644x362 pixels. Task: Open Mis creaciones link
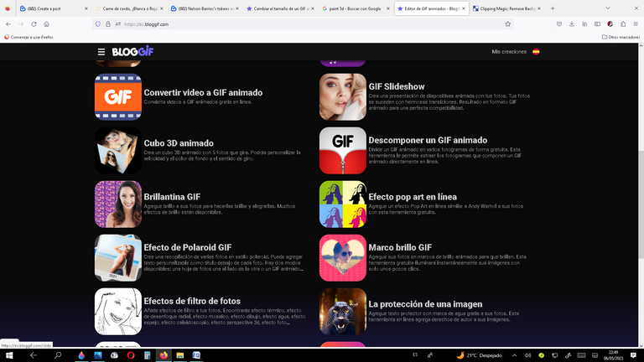click(x=509, y=52)
